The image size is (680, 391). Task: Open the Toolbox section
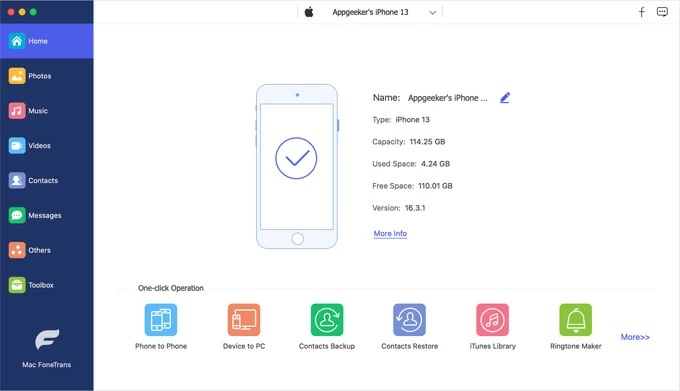(x=47, y=285)
